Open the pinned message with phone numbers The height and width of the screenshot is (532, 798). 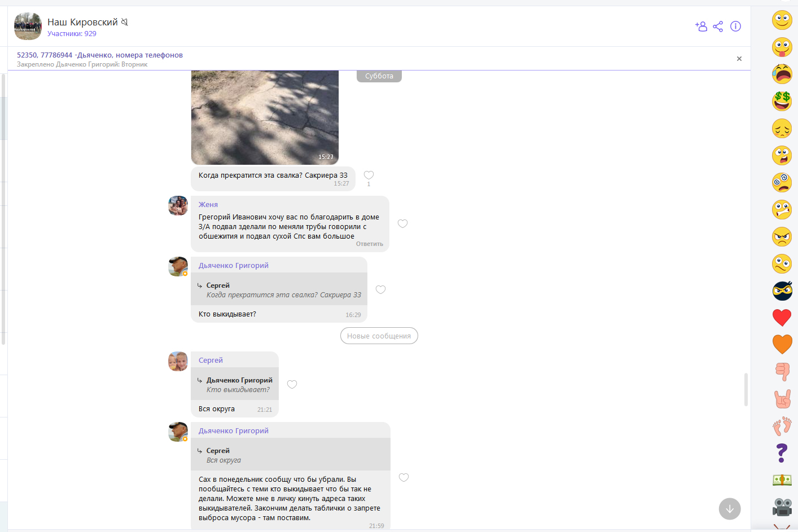(100, 55)
